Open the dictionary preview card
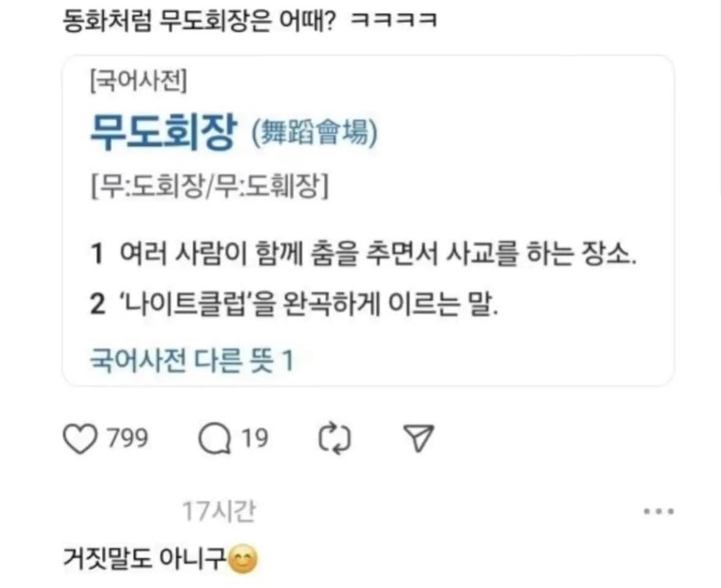Screen dimensions: 721x588 [x=368, y=221]
